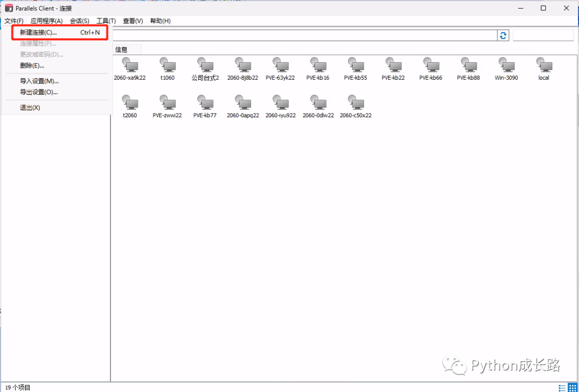
Task: Select the 2060-c50x22 connection icon
Action: (355, 102)
